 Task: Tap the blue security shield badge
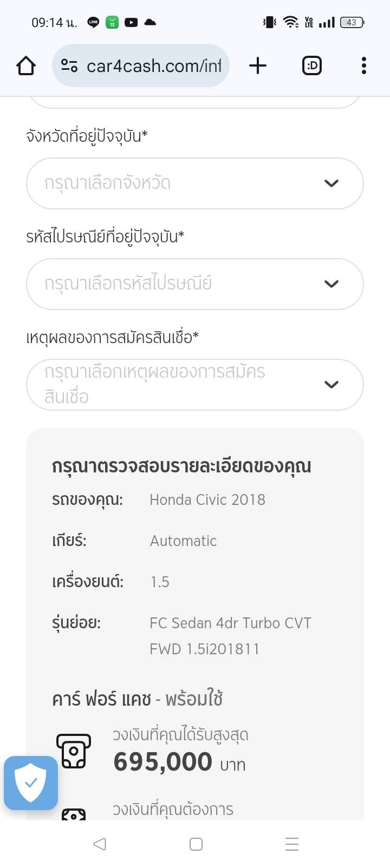[31, 782]
